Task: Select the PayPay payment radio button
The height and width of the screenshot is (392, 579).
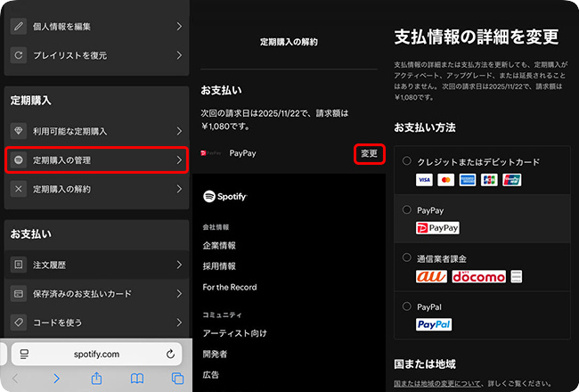Action: click(406, 210)
